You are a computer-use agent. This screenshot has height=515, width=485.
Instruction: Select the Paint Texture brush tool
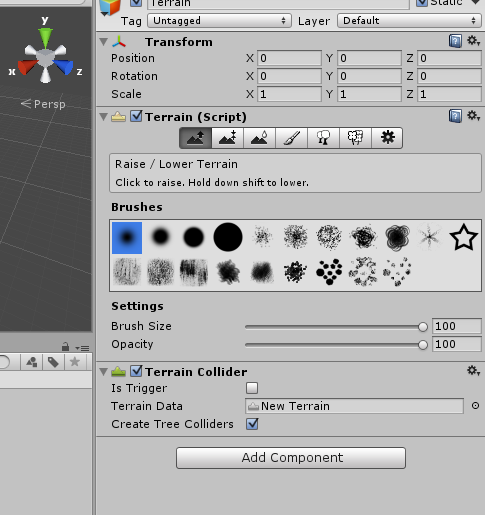pos(291,138)
